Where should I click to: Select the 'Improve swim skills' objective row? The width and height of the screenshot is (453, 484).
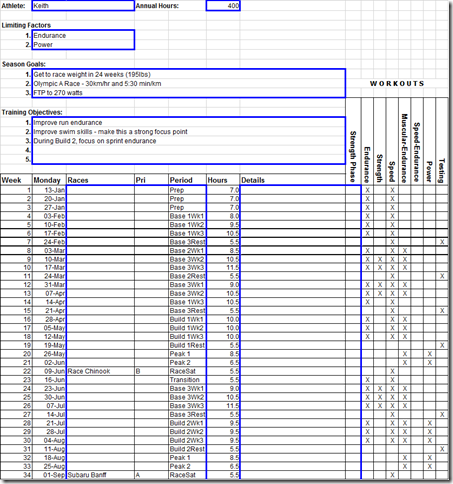[189, 132]
